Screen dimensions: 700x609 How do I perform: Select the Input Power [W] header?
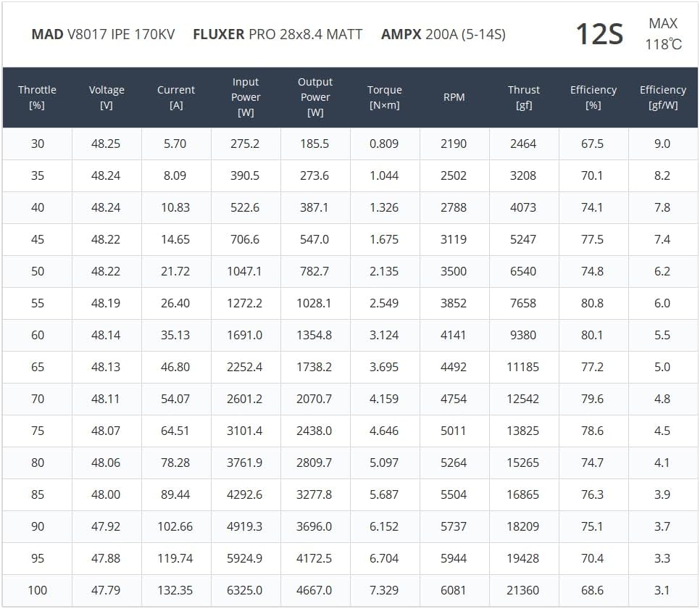[246, 97]
